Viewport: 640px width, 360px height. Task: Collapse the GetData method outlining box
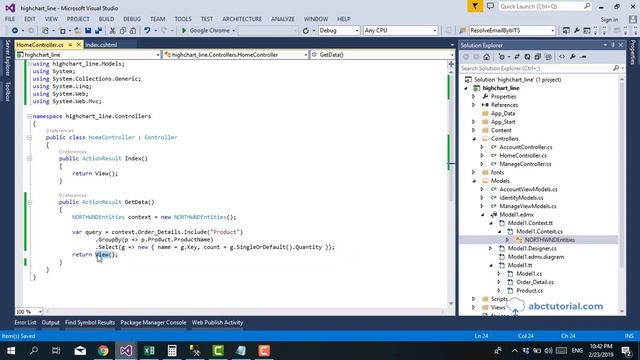click(29, 202)
